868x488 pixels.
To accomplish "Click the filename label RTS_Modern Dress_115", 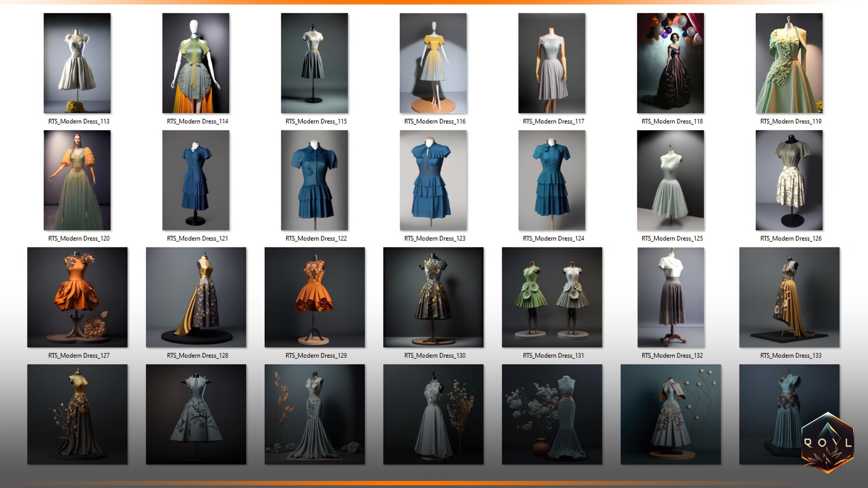I will (316, 122).
